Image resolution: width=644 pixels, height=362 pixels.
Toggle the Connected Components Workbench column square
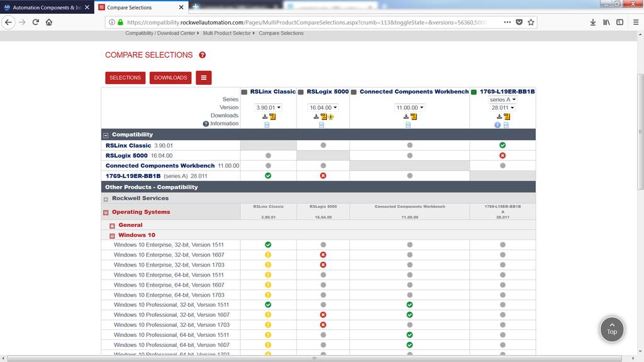pyautogui.click(x=353, y=92)
